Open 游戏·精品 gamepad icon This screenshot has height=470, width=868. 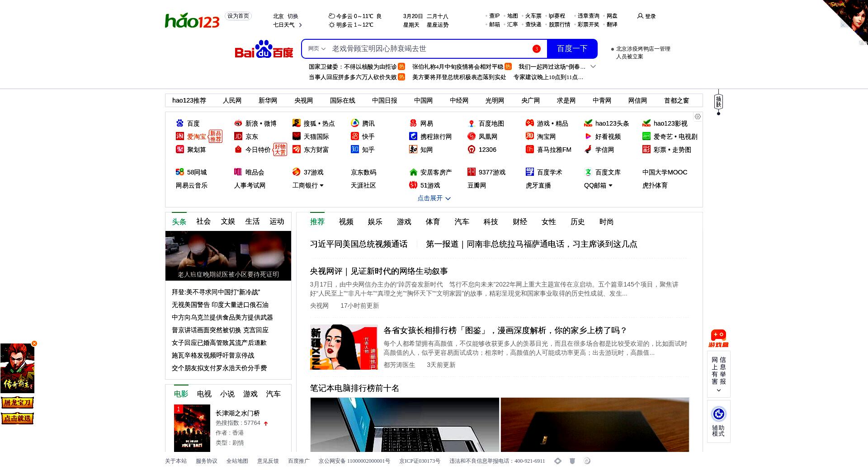(530, 123)
